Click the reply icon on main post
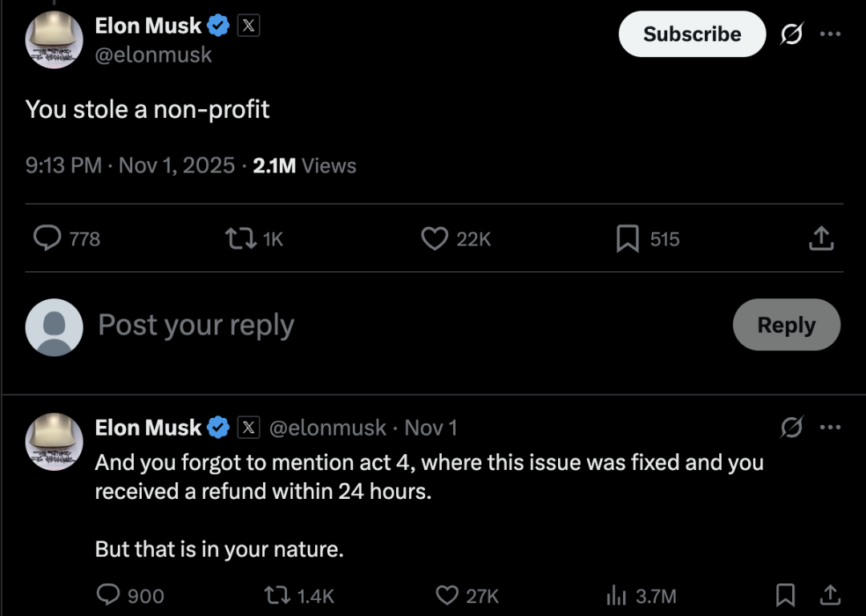The image size is (866, 616). (x=48, y=238)
